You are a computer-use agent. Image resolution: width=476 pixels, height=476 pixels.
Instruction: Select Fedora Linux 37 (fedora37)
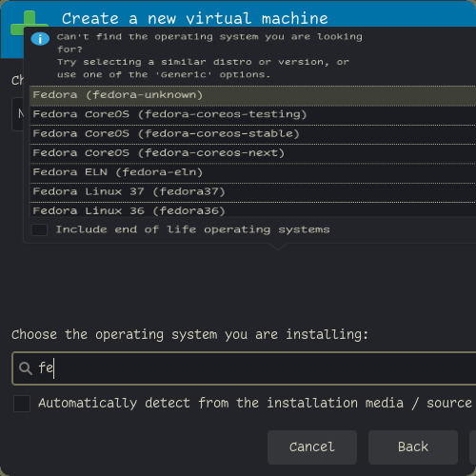253,192
